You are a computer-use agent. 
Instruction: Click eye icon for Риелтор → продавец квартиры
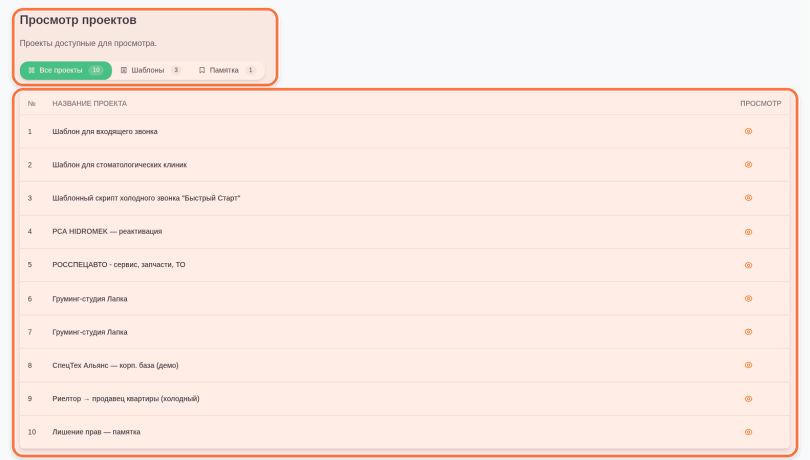tap(748, 398)
